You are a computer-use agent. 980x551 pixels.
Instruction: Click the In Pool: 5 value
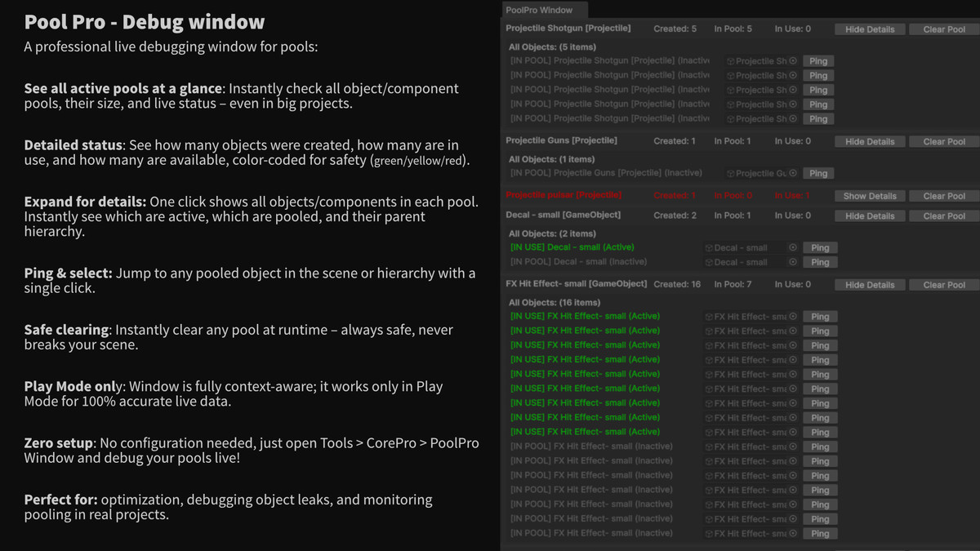coord(733,29)
